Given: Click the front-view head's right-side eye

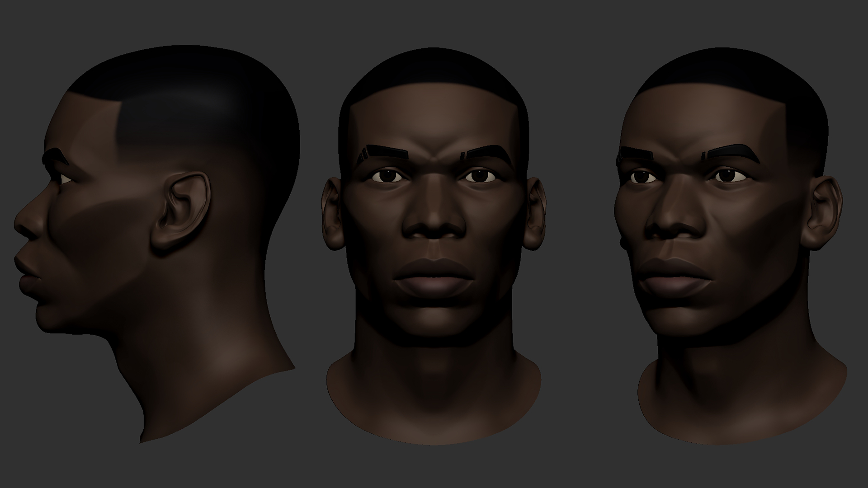Looking at the screenshot, I should [x=480, y=175].
